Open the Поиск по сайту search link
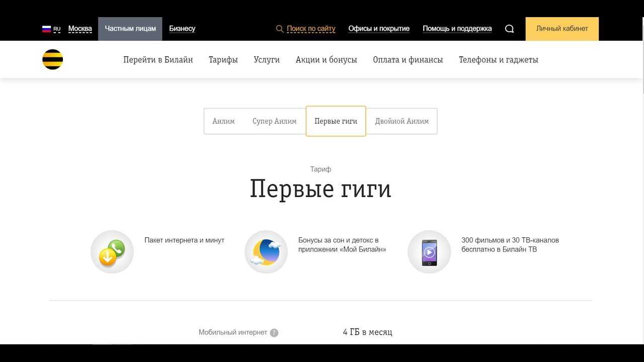644x362 pixels. coord(310,29)
